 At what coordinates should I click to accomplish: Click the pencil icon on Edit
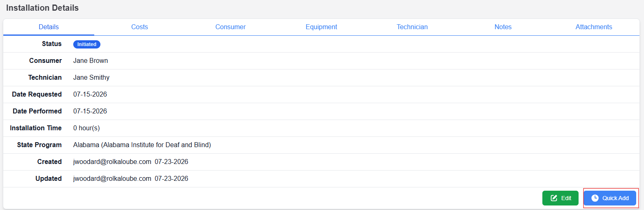[554, 198]
